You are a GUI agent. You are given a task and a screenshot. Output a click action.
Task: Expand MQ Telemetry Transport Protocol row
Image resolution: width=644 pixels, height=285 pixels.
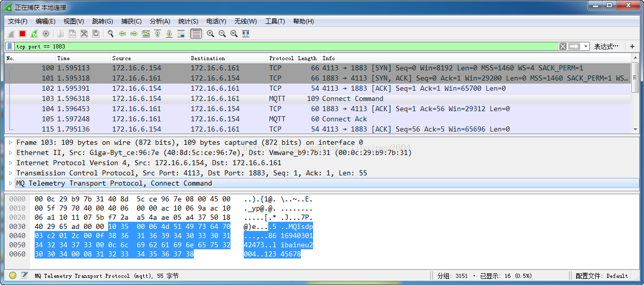tap(11, 183)
